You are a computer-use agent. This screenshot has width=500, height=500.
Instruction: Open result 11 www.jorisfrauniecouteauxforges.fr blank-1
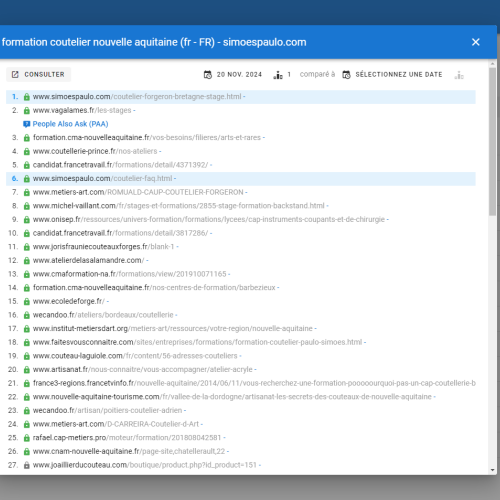103,247
